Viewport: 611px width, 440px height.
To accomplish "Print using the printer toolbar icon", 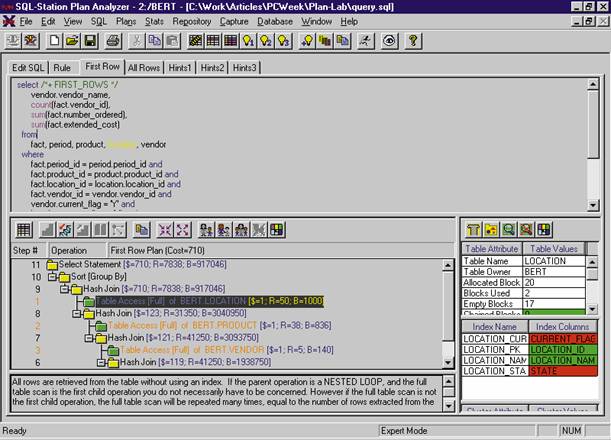I will [113, 41].
